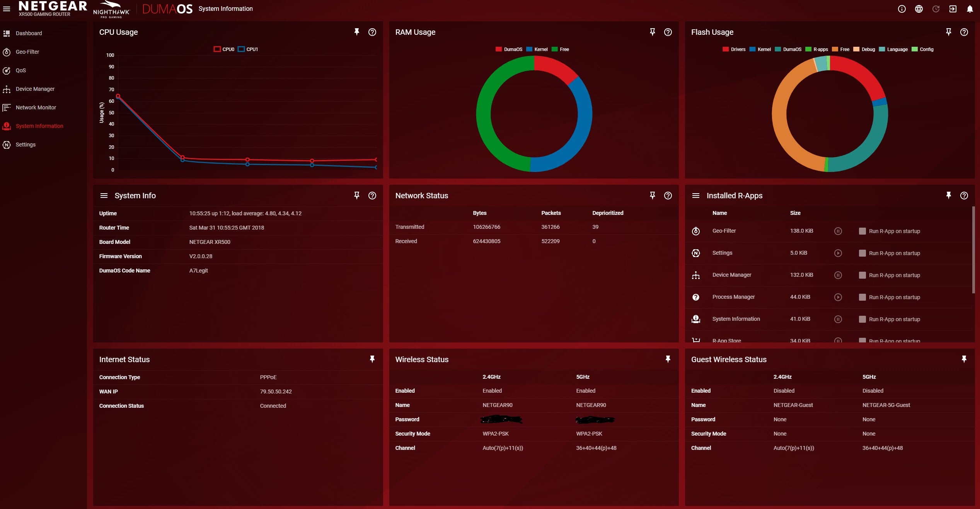This screenshot has height=509, width=980.
Task: Pause the Device Manager R-App
Action: (838, 275)
